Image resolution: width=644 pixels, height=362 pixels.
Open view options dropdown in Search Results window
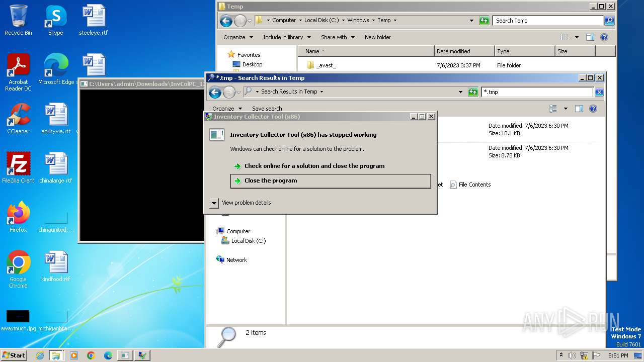click(x=566, y=109)
